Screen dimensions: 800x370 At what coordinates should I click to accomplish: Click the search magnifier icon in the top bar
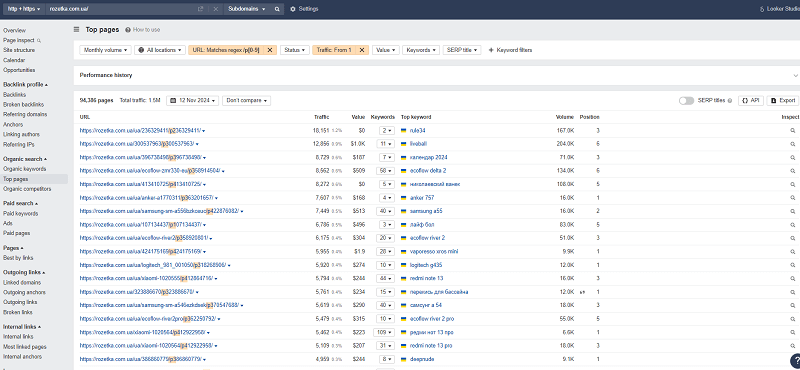[x=277, y=9]
